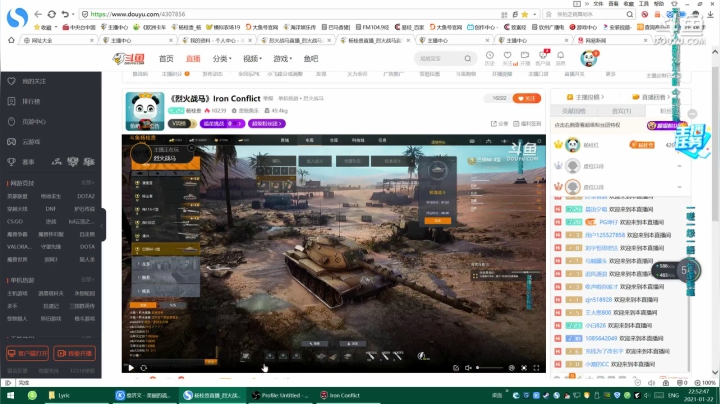Switch to the 网址大全 browser tab
720x404 pixels.
click(x=57, y=40)
